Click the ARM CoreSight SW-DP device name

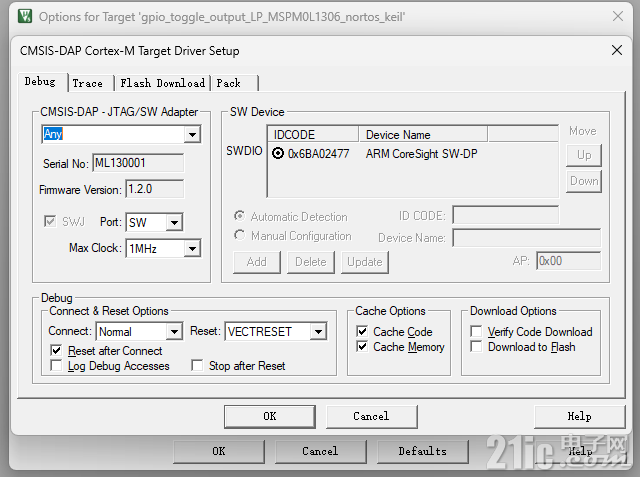tap(421, 154)
